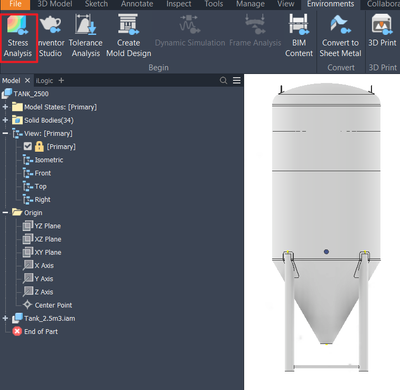Open the 3D Print environment
Screen dimensions: 400x390
pos(382,32)
